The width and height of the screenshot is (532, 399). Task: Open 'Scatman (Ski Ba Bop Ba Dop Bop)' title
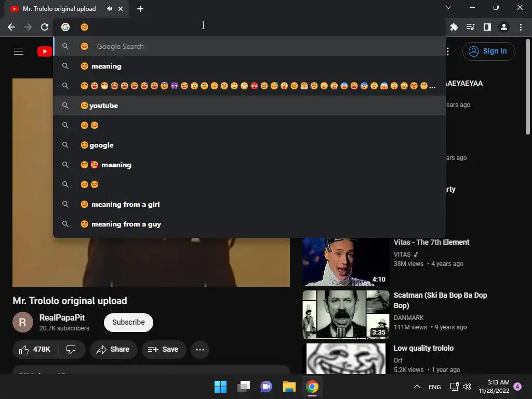[440, 300]
